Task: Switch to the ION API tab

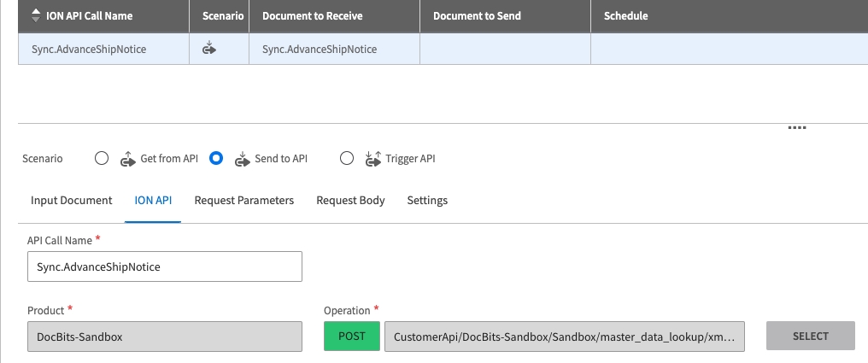Action: 153,201
